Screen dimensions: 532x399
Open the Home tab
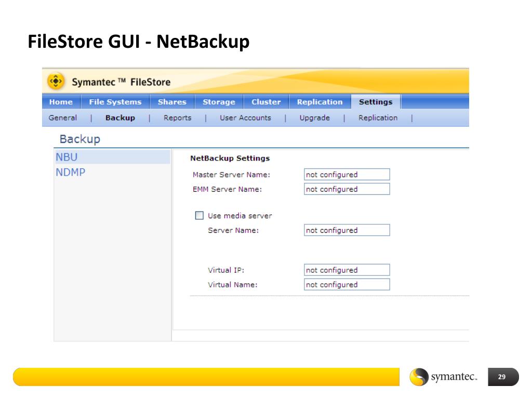[x=61, y=102]
